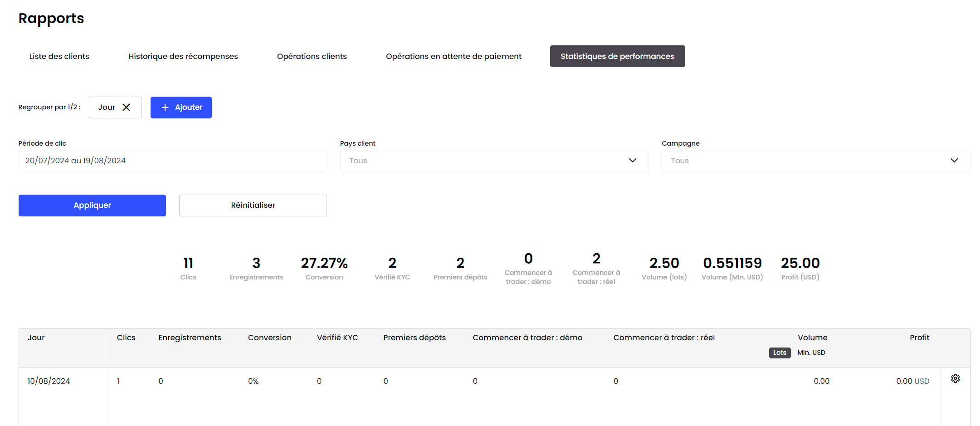The image size is (980, 426).
Task: Click the 0.00 USD profit cell
Action: (913, 381)
